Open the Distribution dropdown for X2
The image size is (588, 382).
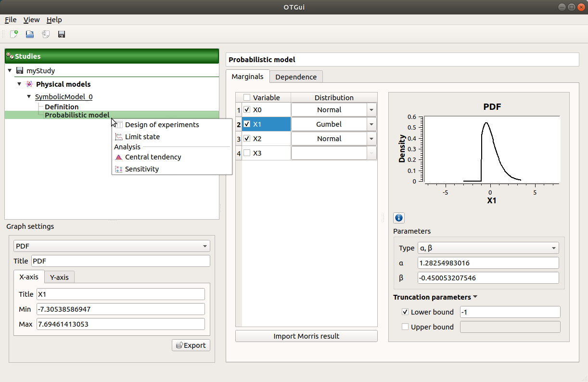(371, 138)
